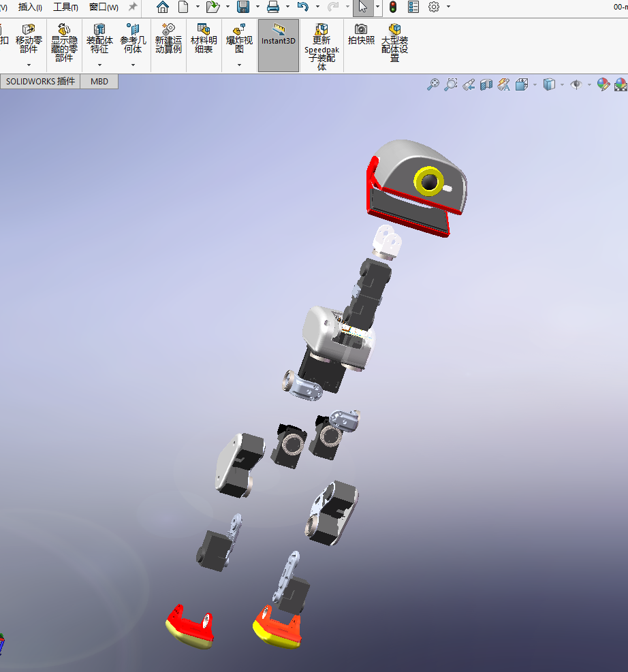Expand the 装配体特征 dropdown arrow
The image size is (628, 672).
(x=99, y=65)
